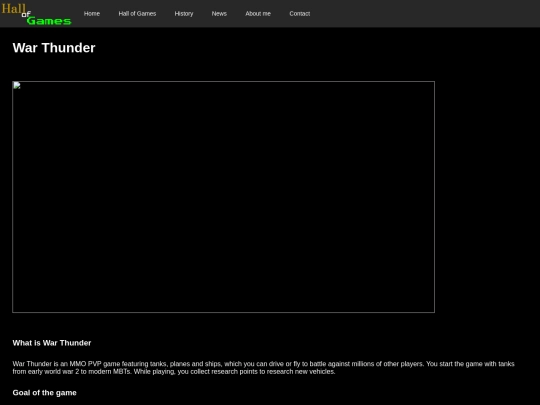The image size is (540, 405).
Task: Open the History menu link
Action: coord(184,14)
